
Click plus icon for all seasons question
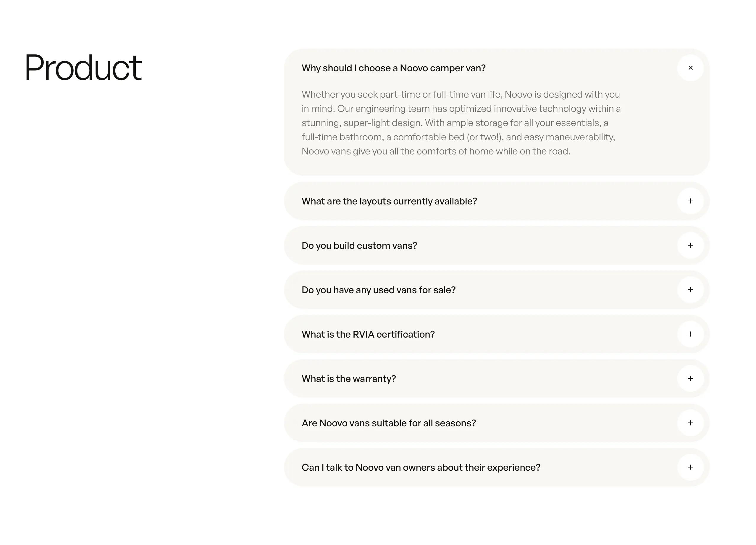[690, 423]
